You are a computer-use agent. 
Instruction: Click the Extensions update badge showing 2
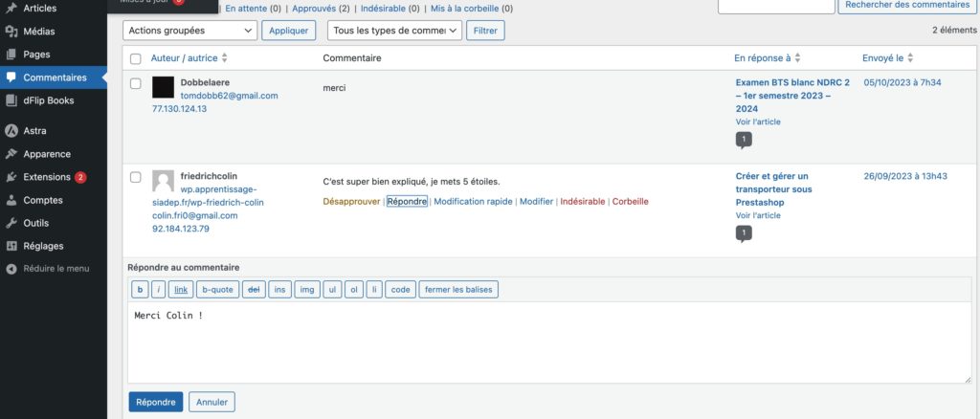pyautogui.click(x=80, y=177)
